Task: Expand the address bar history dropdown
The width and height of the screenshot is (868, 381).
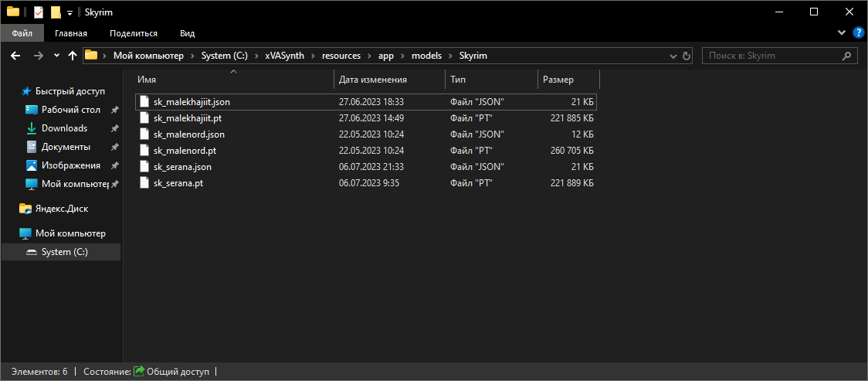Action: (x=672, y=56)
